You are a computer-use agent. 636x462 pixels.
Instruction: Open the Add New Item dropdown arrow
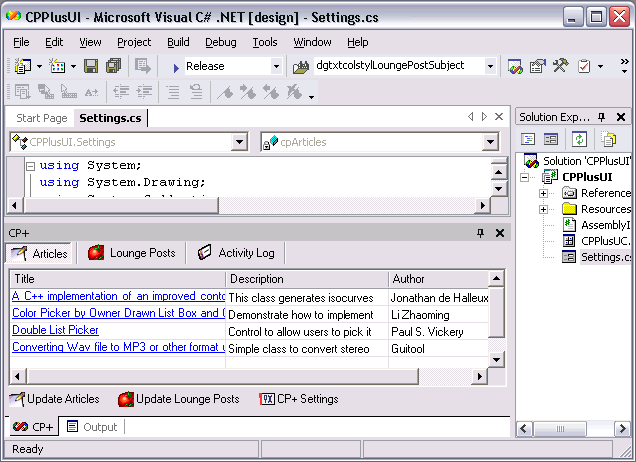(73, 66)
